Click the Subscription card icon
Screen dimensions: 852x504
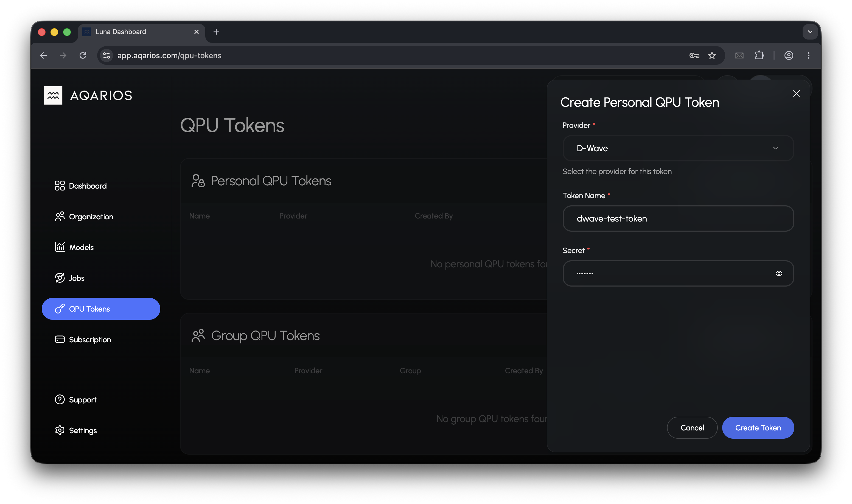tap(60, 340)
